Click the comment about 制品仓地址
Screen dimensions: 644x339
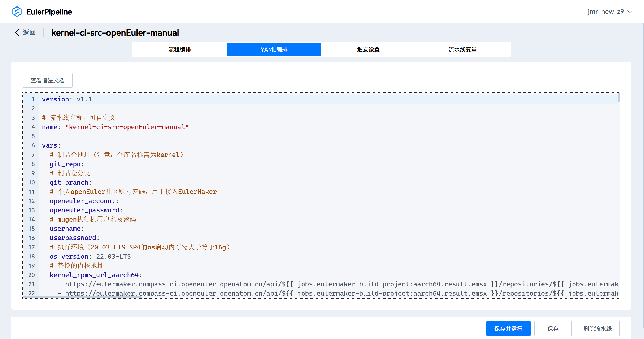[x=117, y=155]
